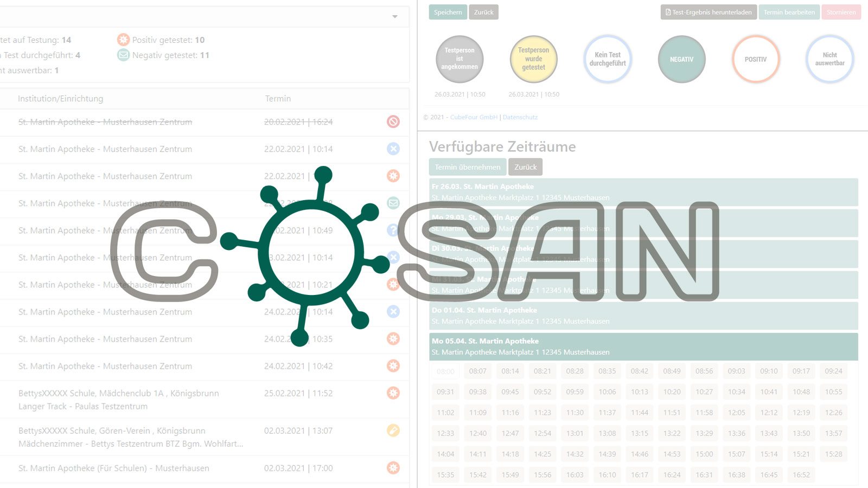Select the 11:02 time slot
This screenshot has height=488, width=868.
445,413
